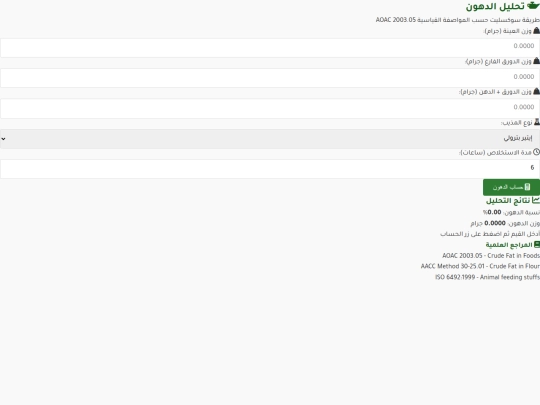This screenshot has height=405, width=540.
Task: Click the AOAC 2003.05 - Crude Fat in Foods reference
Action: [491, 256]
